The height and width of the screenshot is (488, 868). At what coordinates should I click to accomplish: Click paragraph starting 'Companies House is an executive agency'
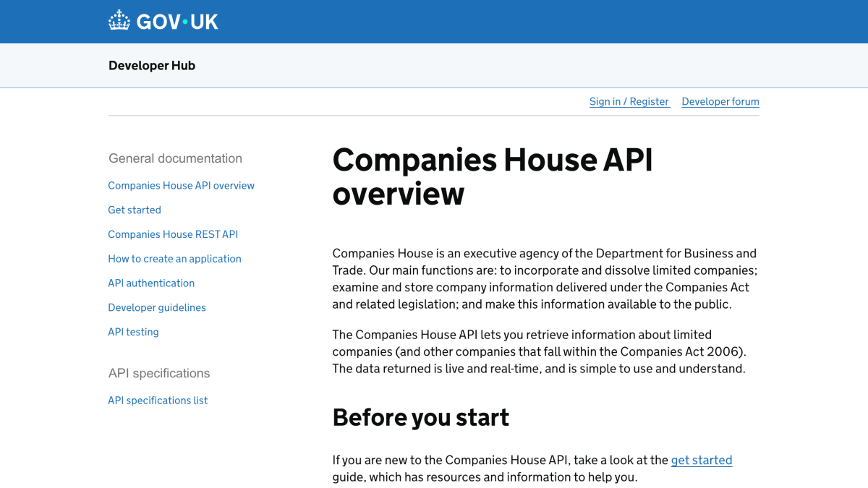(x=545, y=279)
